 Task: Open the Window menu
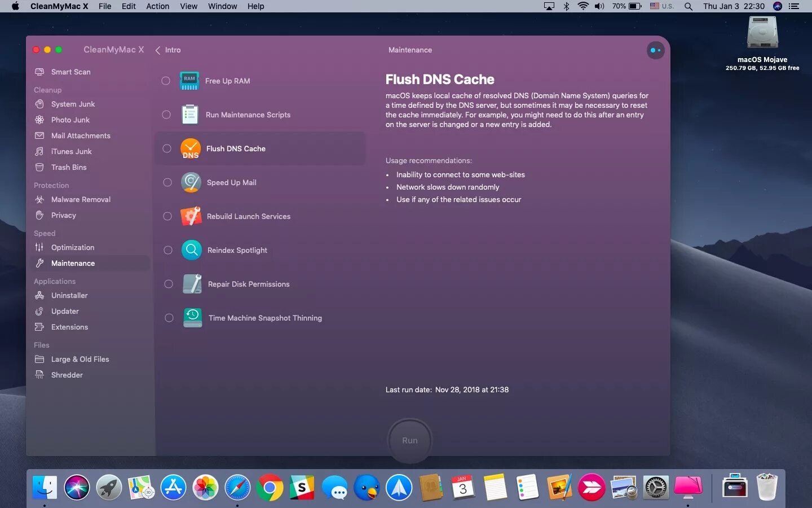pyautogui.click(x=223, y=6)
